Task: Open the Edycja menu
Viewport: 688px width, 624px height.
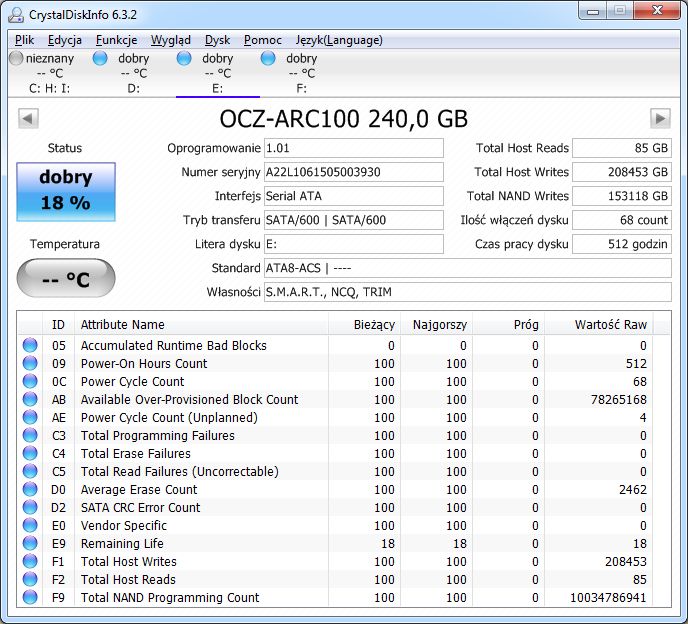Action: tap(64, 40)
